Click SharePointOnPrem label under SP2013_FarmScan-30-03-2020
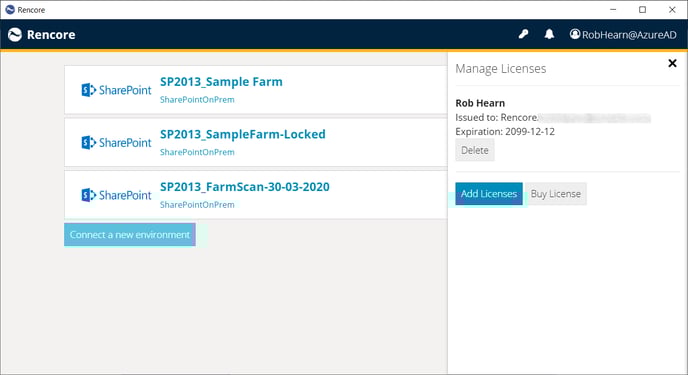The width and height of the screenshot is (688, 375). pyautogui.click(x=197, y=205)
